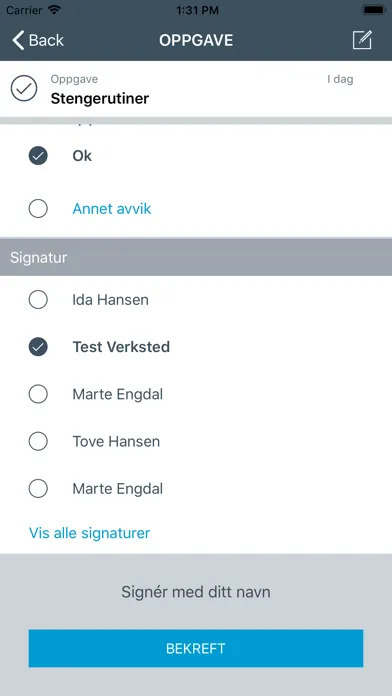The height and width of the screenshot is (696, 392).
Task: Tap the Signatur section header
Action: coord(196,257)
